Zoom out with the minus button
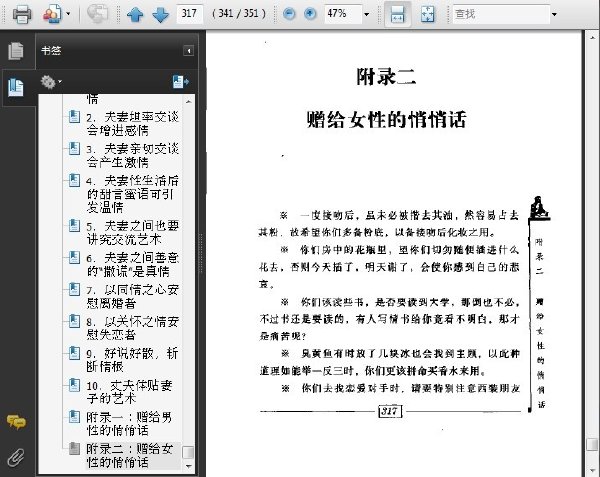Screen dimensions: 600x477 point(289,14)
